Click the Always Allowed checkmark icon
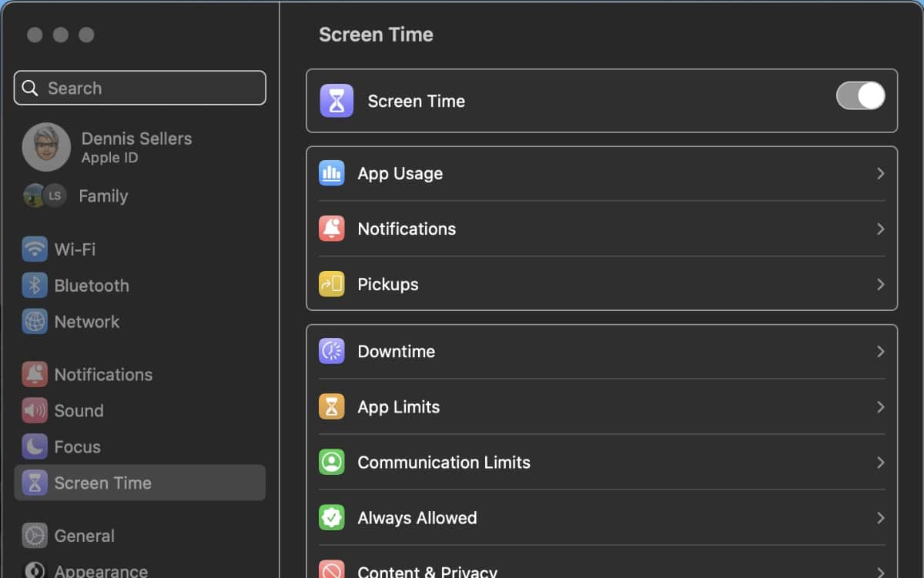The width and height of the screenshot is (924, 578). (332, 518)
